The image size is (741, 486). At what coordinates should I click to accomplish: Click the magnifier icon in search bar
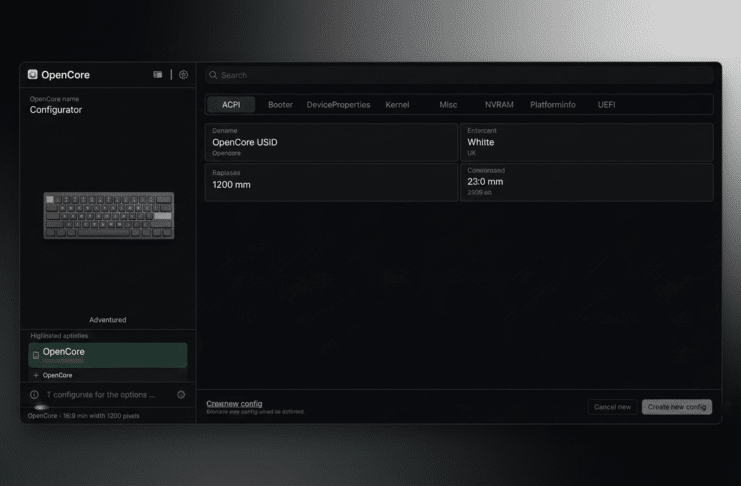pos(213,75)
